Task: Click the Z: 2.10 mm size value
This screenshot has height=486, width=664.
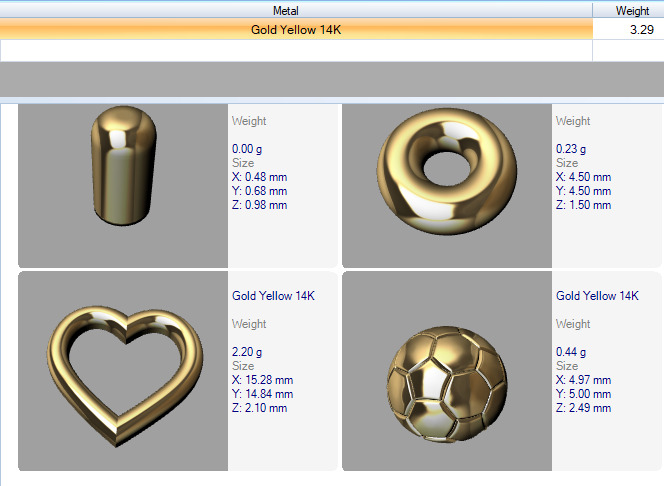Action: pos(260,408)
